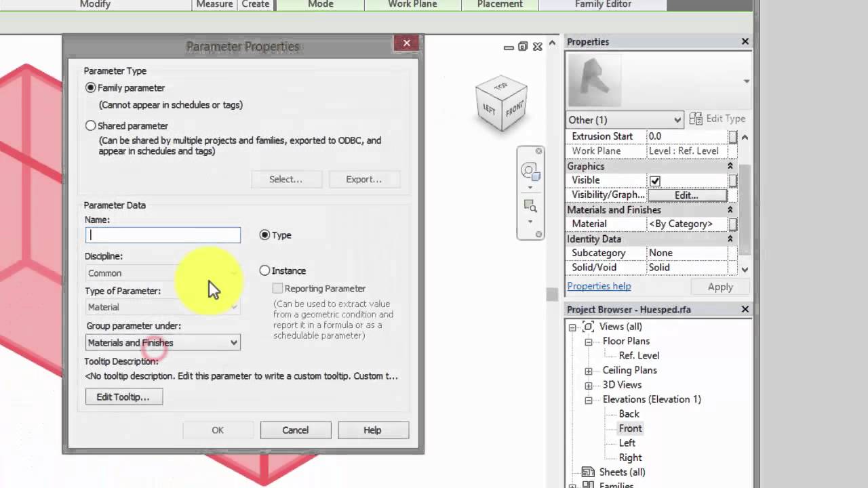Click the family type preview thumbnail

coord(594,80)
